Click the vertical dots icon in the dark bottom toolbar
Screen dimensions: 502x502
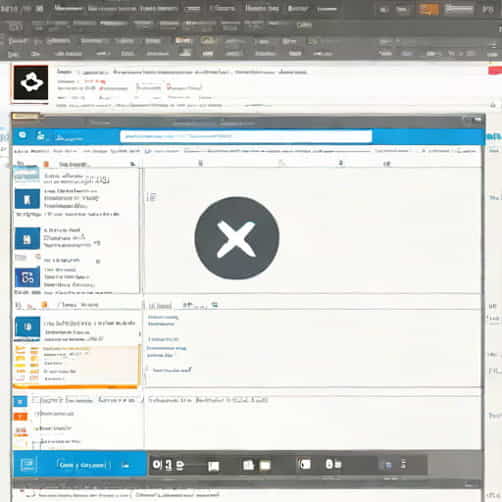404,464
